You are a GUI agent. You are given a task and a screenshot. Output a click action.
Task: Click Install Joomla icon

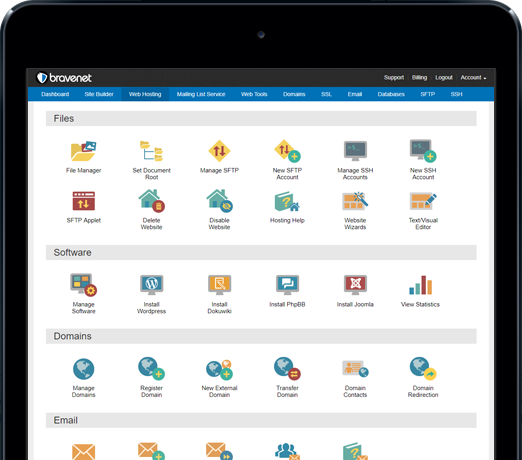[355, 285]
